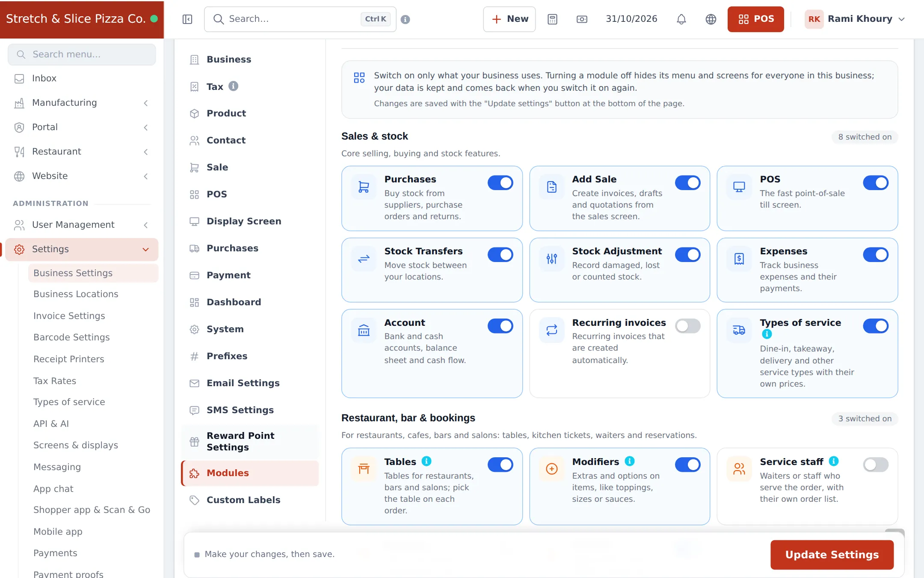
Task: Disable the Tables module toggle
Action: pos(500,465)
